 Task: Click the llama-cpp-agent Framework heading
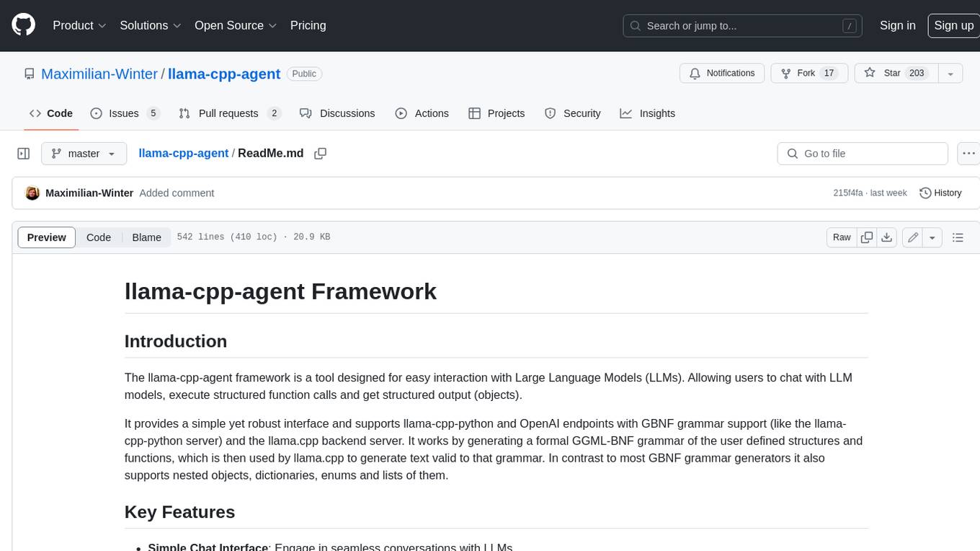coord(280,291)
